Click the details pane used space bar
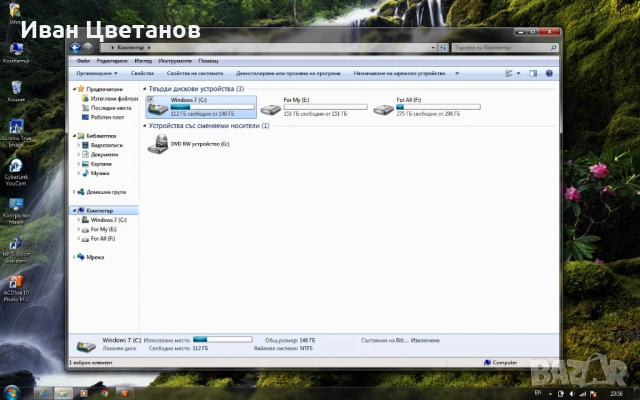Screen dimensions: 640x400 (x=222, y=340)
